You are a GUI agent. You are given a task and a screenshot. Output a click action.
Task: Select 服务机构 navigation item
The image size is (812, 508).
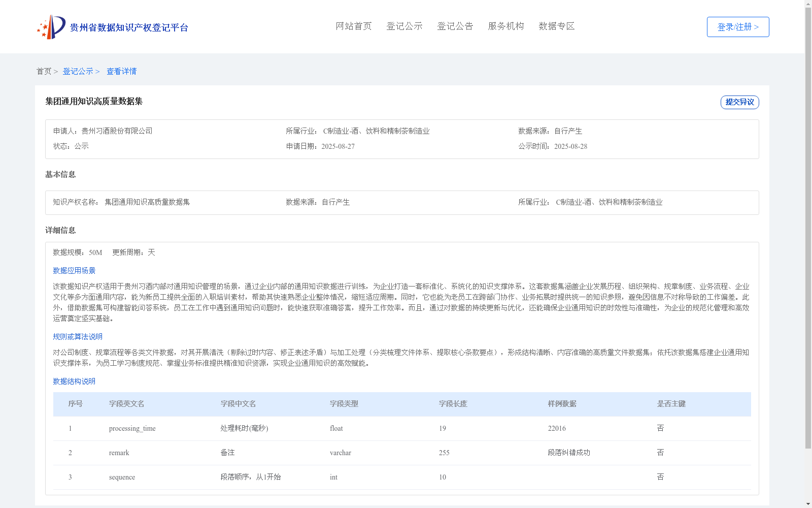click(x=506, y=26)
